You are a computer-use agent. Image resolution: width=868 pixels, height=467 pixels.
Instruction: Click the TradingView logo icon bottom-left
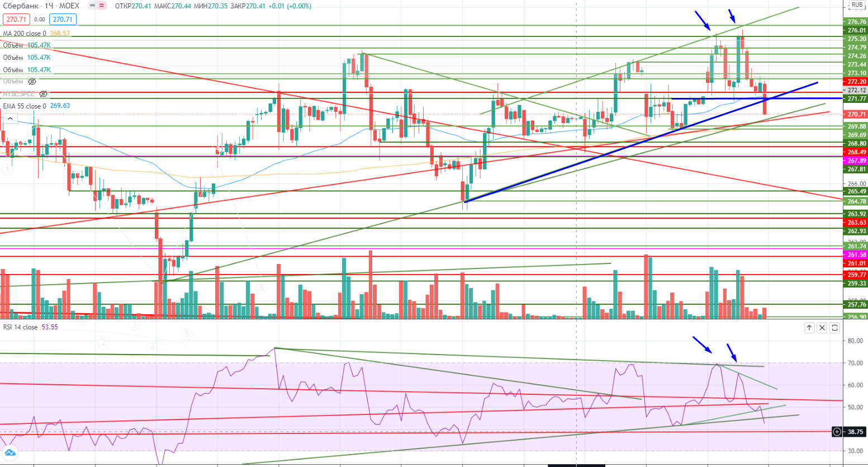(x=10, y=453)
